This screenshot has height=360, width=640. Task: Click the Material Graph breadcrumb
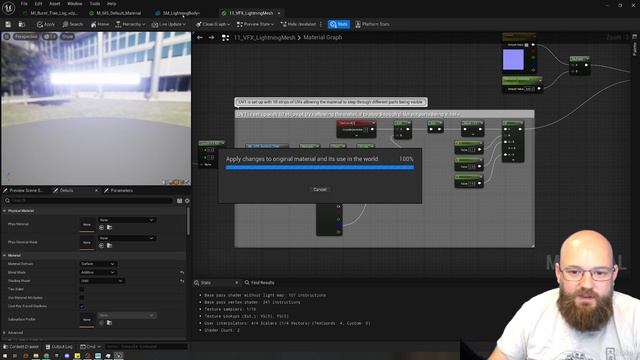[x=322, y=38]
